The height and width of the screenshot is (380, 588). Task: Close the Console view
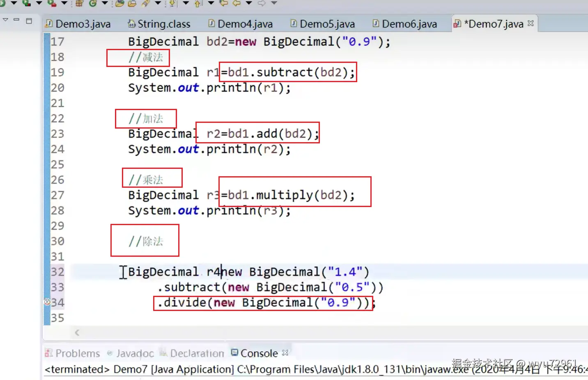click(x=285, y=352)
